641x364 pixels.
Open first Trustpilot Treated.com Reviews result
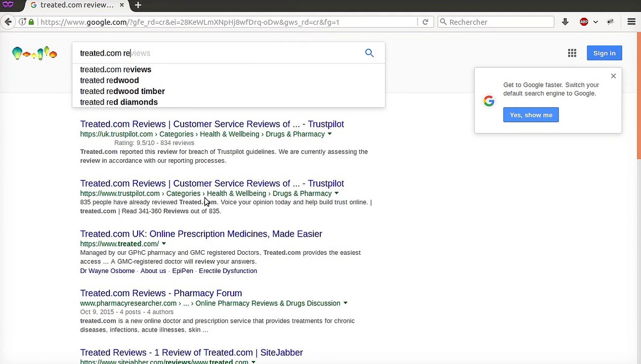click(x=212, y=124)
